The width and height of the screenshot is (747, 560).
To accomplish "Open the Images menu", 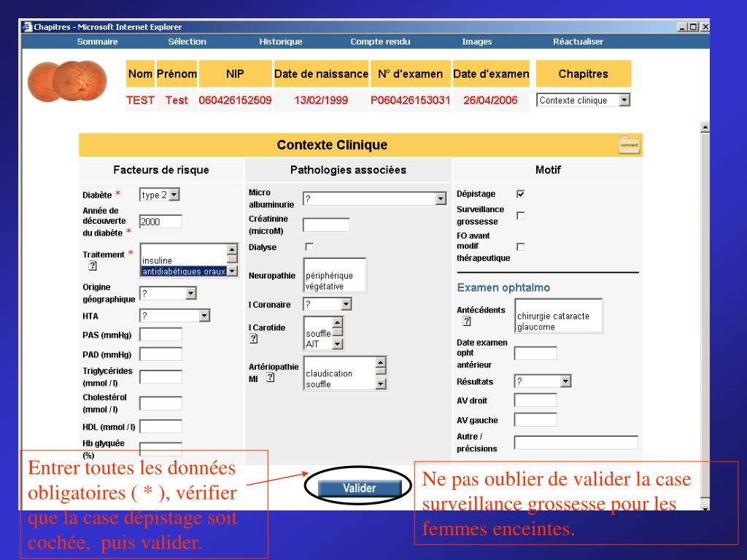I will click(477, 42).
